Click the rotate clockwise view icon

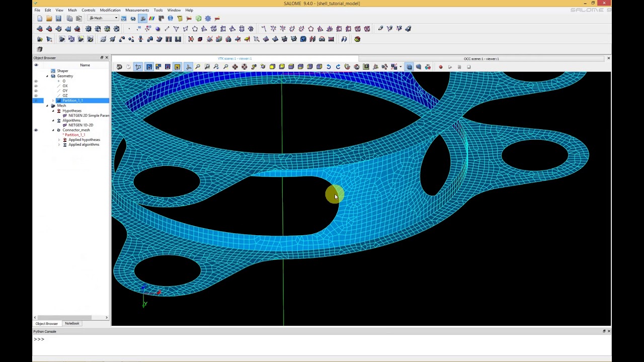[338, 67]
